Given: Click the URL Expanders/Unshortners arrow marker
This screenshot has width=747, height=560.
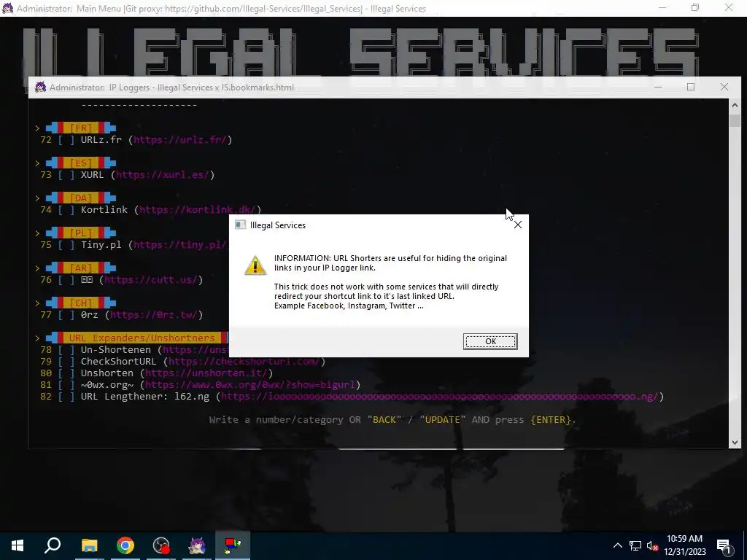Looking at the screenshot, I should (37, 338).
